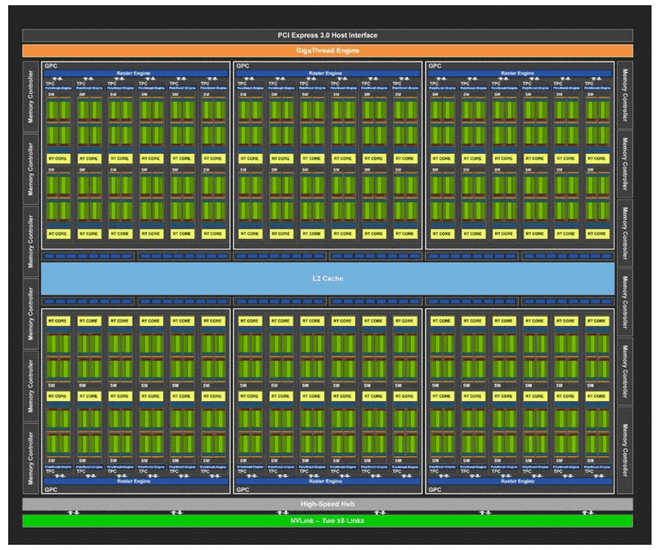The width and height of the screenshot is (656, 550).
Task: Click the topmost Memory Controller on the left edge
Action: point(30,97)
